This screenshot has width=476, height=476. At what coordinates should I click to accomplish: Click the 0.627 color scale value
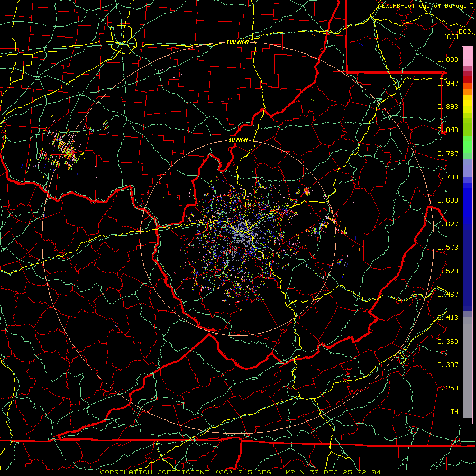(448, 224)
